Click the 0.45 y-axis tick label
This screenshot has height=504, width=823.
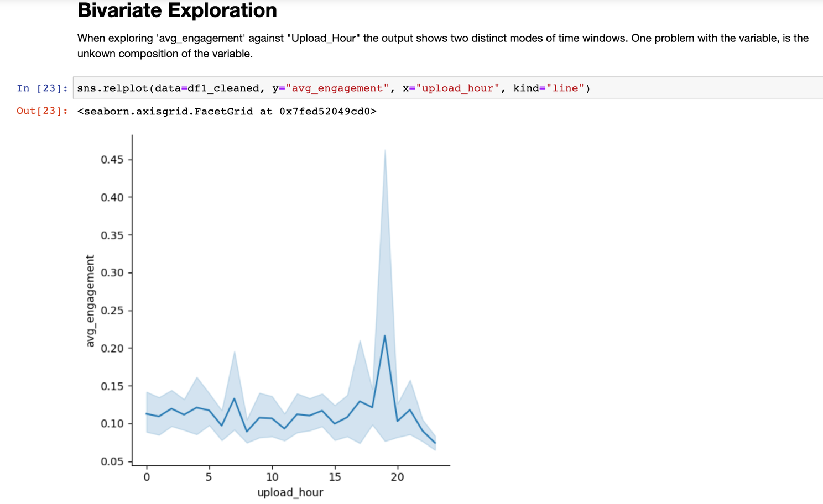(112, 160)
